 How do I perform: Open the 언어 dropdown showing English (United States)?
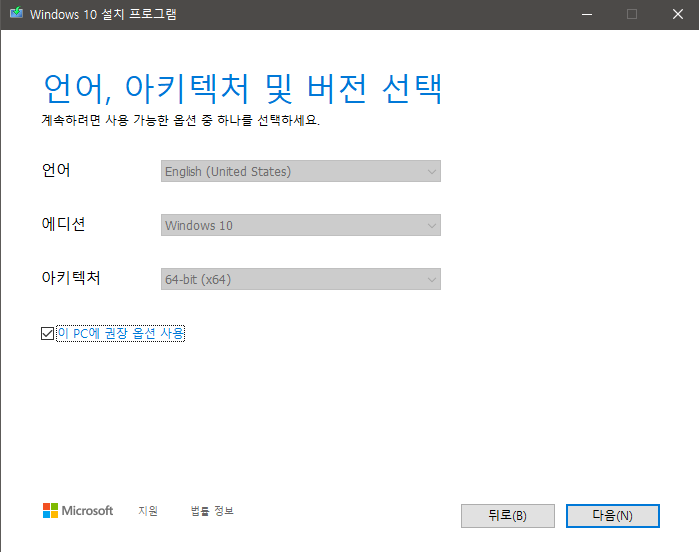pyautogui.click(x=300, y=171)
